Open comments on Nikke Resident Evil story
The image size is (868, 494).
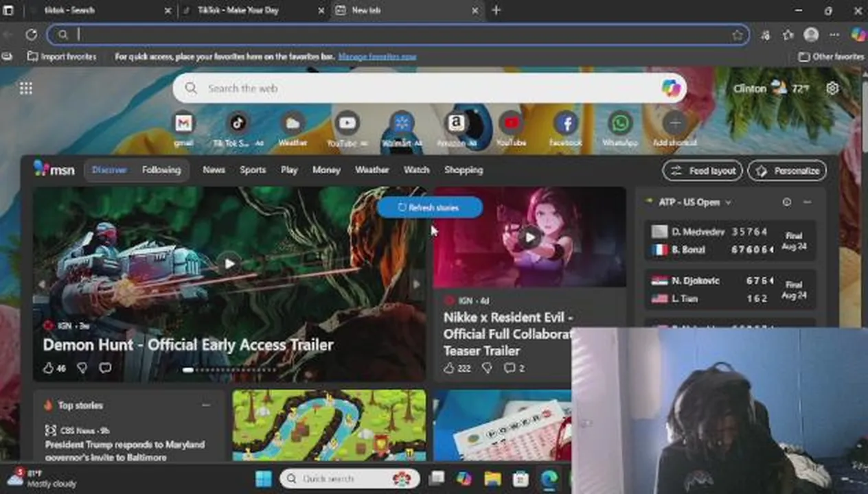(510, 368)
